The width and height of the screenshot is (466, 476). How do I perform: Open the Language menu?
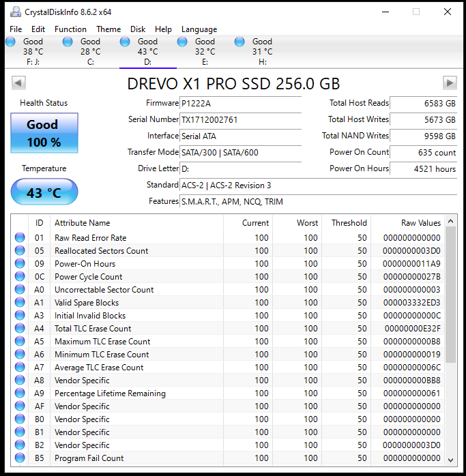click(x=199, y=29)
